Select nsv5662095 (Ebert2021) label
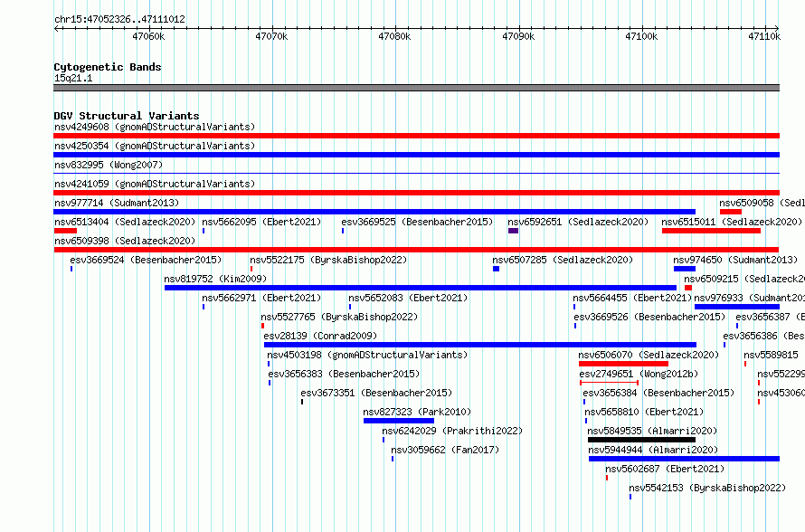Viewport: 805px width, 532px height. [x=261, y=222]
